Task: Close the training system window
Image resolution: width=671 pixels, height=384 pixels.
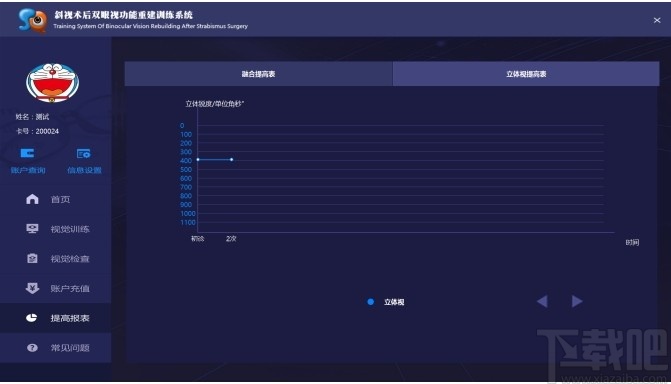Action: coord(657,20)
